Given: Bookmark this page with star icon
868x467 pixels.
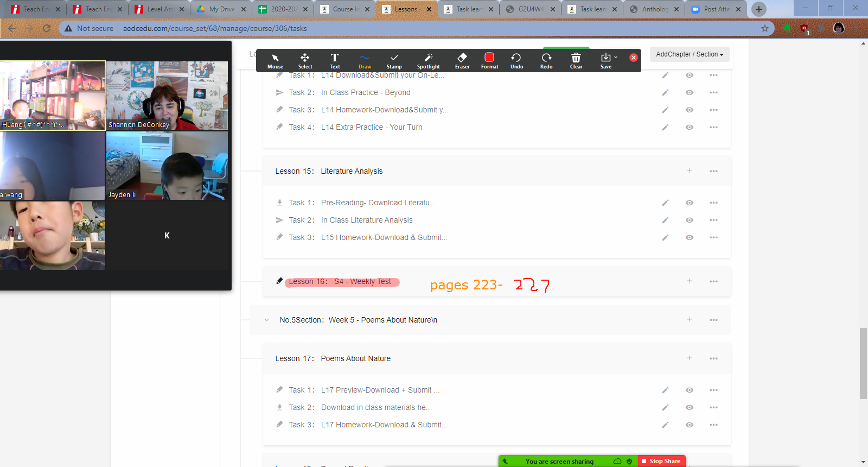Looking at the screenshot, I should tap(765, 28).
